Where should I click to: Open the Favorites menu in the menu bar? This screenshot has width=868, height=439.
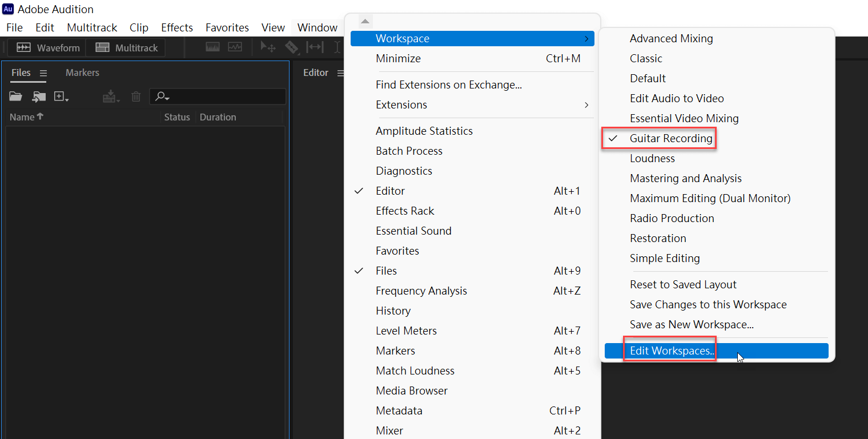[x=227, y=27]
